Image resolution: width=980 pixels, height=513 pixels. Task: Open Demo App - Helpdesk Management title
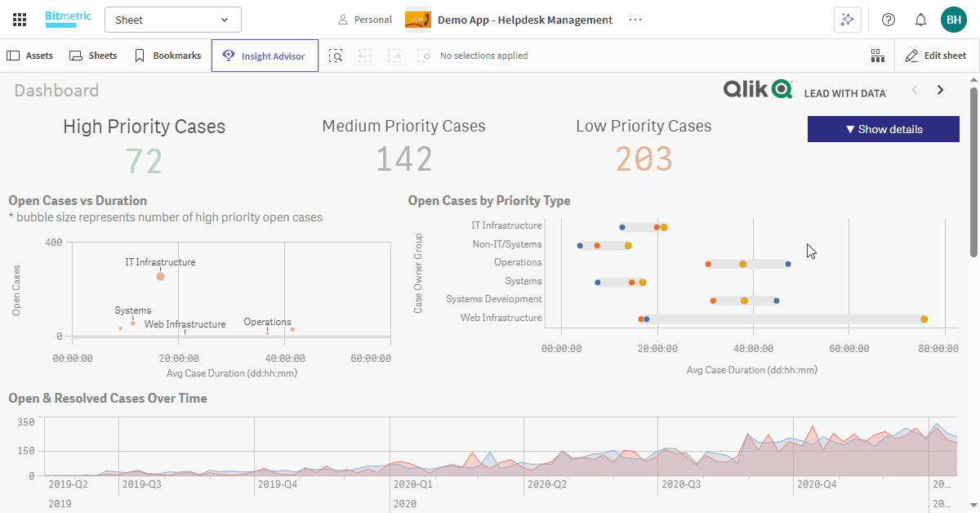click(525, 20)
